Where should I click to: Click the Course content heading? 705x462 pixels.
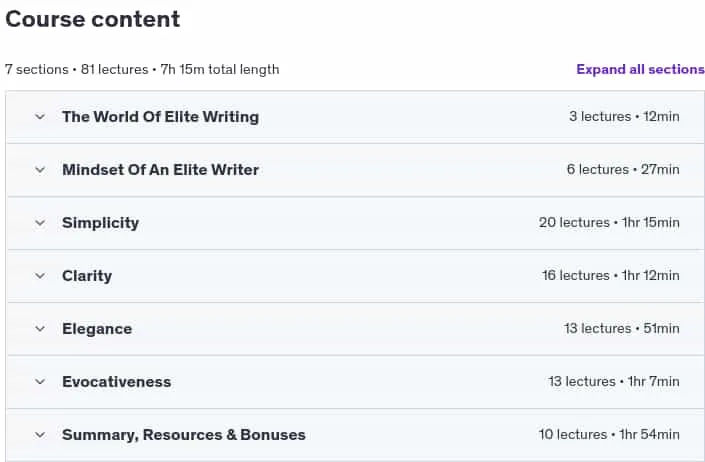[x=93, y=19]
